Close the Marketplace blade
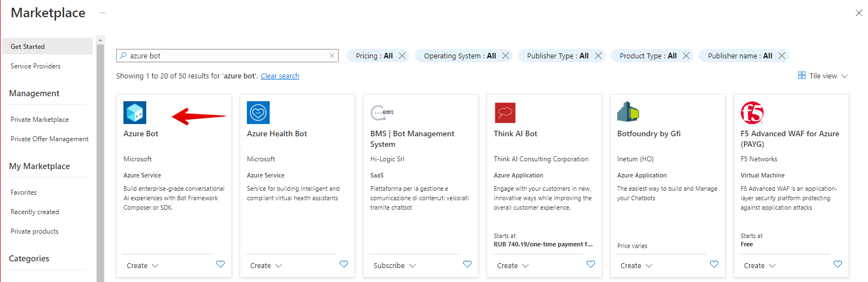Screen dimensions: 868x282 tap(859, 13)
